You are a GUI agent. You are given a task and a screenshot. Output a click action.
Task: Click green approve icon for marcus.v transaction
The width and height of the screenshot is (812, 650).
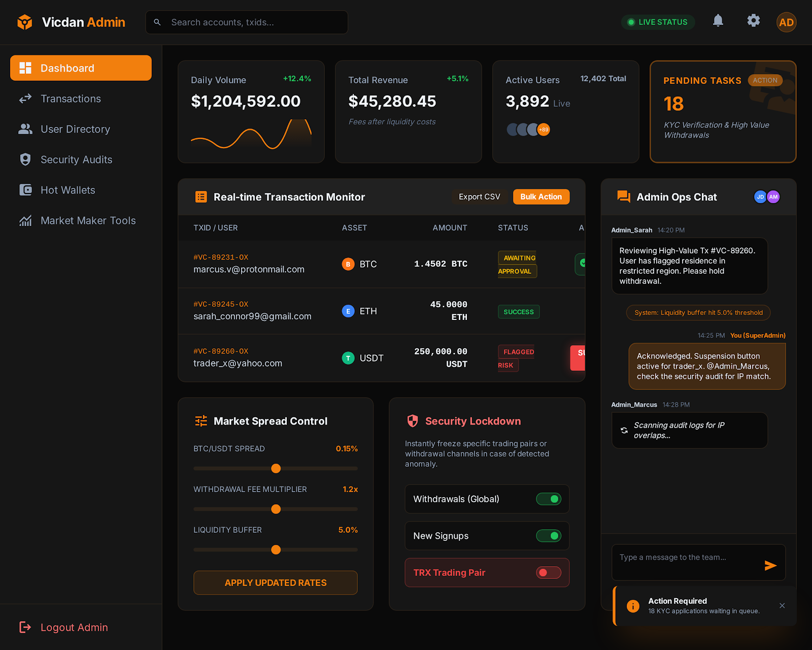581,264
